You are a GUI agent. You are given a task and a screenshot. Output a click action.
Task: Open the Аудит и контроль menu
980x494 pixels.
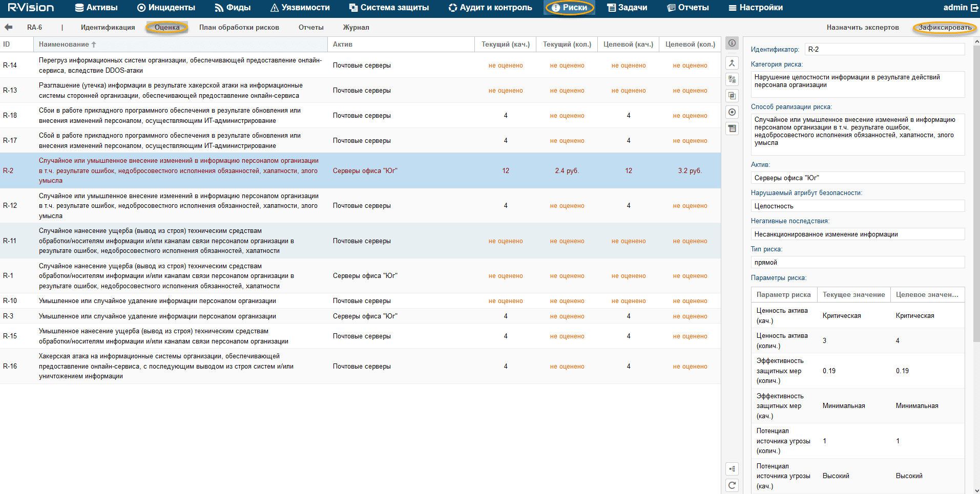click(490, 8)
